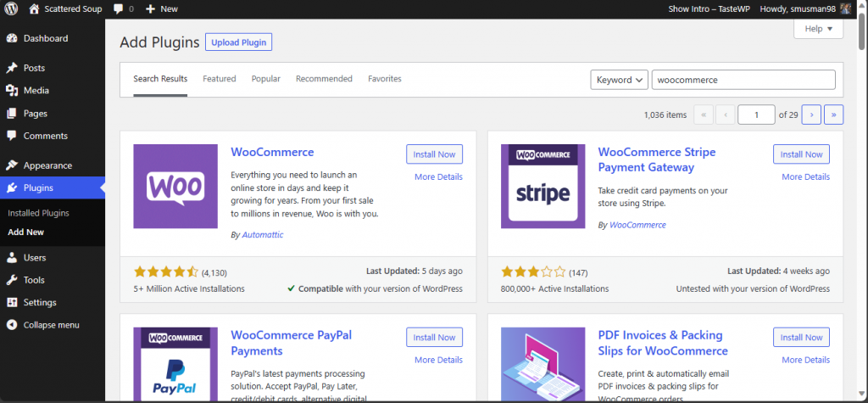Open More Details for Stripe Payment Gateway
Image resolution: width=868 pixels, height=403 pixels.
pyautogui.click(x=805, y=176)
